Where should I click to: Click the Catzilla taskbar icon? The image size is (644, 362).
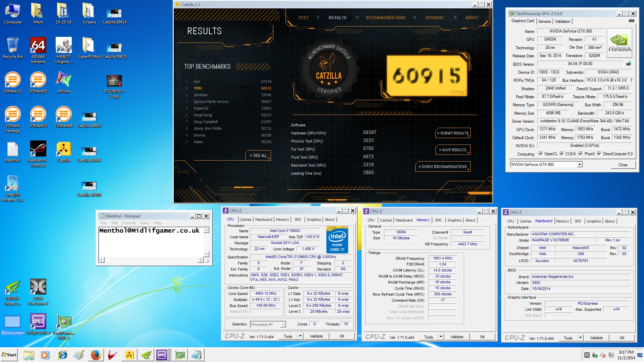(129, 355)
